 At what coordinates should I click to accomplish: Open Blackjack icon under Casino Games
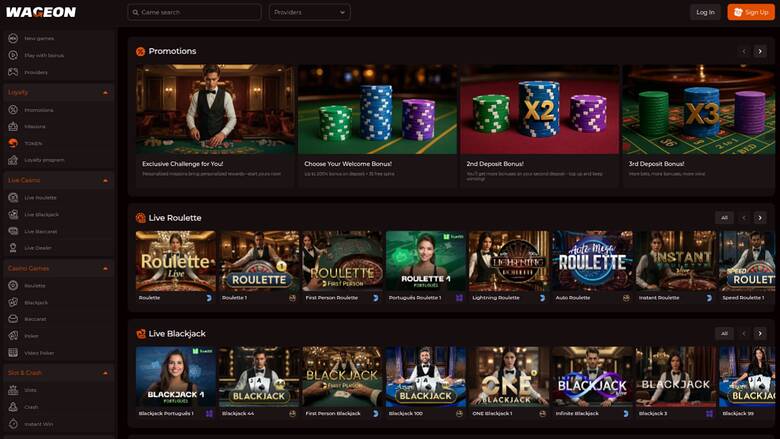[x=13, y=302]
